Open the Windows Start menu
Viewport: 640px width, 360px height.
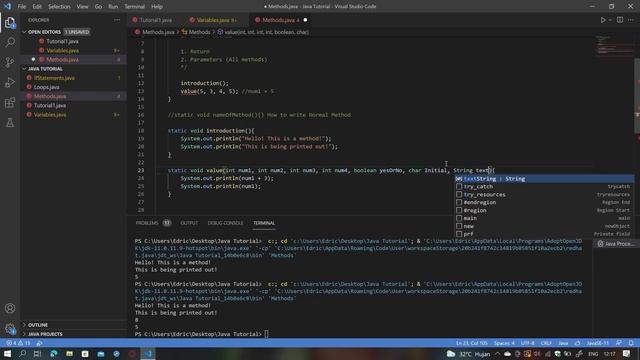click(7, 354)
